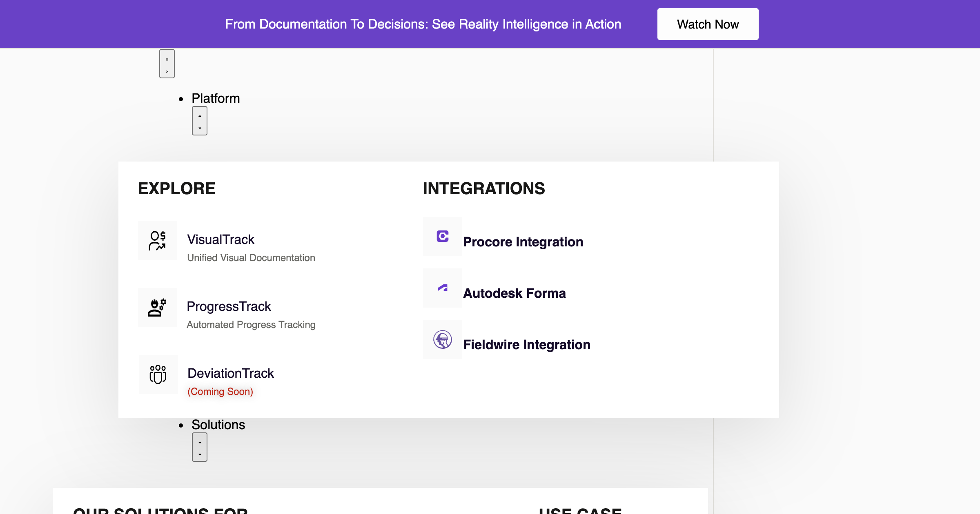Open the Solutions menu item

(x=218, y=425)
